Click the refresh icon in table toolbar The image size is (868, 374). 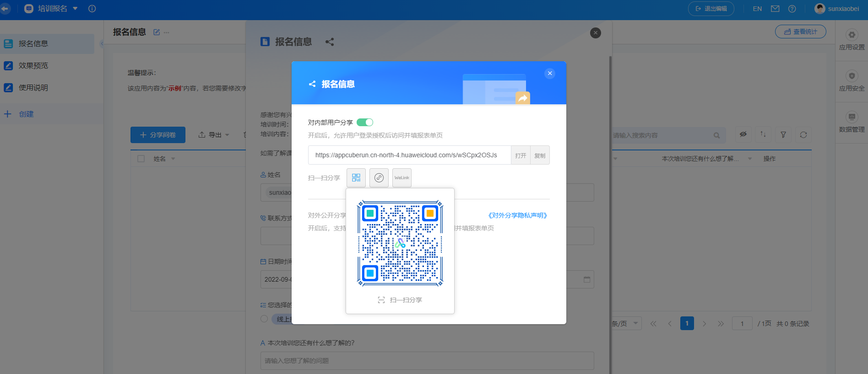803,134
